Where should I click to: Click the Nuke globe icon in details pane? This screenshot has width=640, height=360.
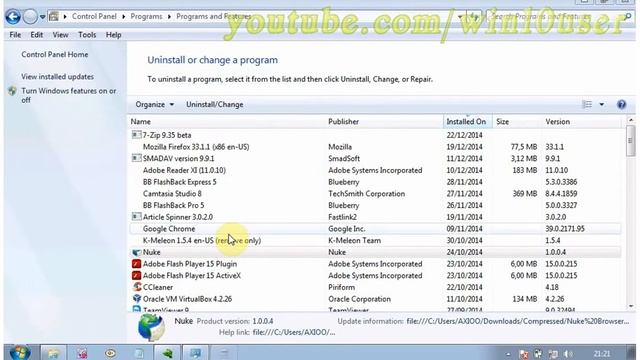151,327
